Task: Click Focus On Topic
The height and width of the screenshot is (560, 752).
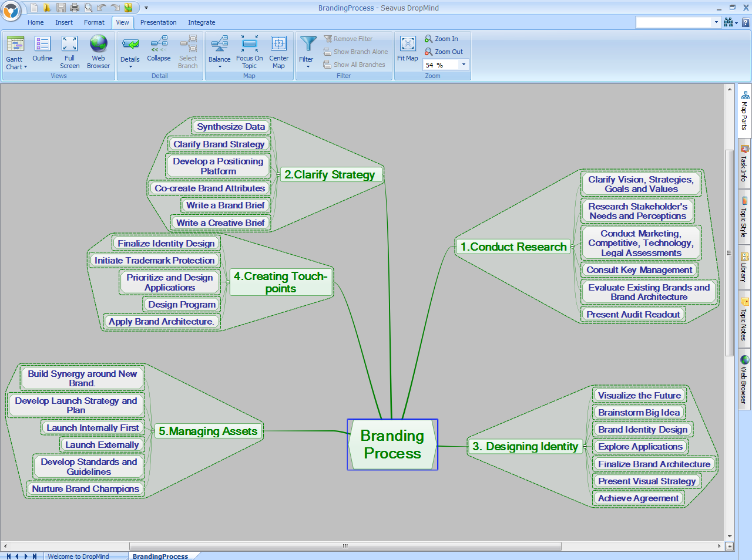Action: 249,52
